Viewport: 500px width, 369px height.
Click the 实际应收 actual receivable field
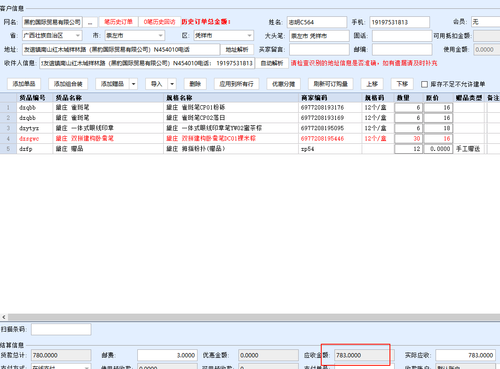[x=466, y=355]
